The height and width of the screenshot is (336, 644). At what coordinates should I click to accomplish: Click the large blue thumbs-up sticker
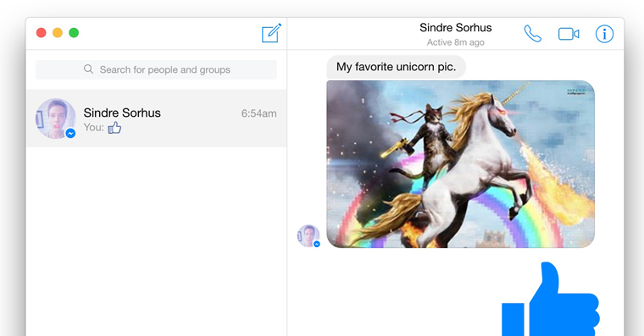click(551, 299)
